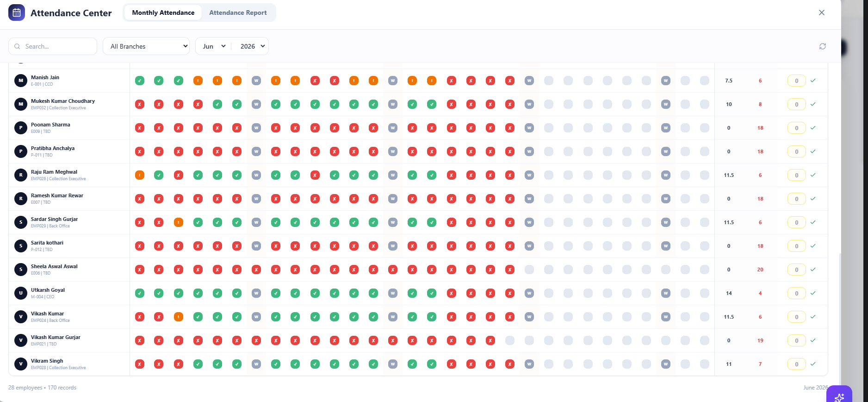Click absent total 20 for Sheela Aswal Aswal

pyautogui.click(x=760, y=270)
